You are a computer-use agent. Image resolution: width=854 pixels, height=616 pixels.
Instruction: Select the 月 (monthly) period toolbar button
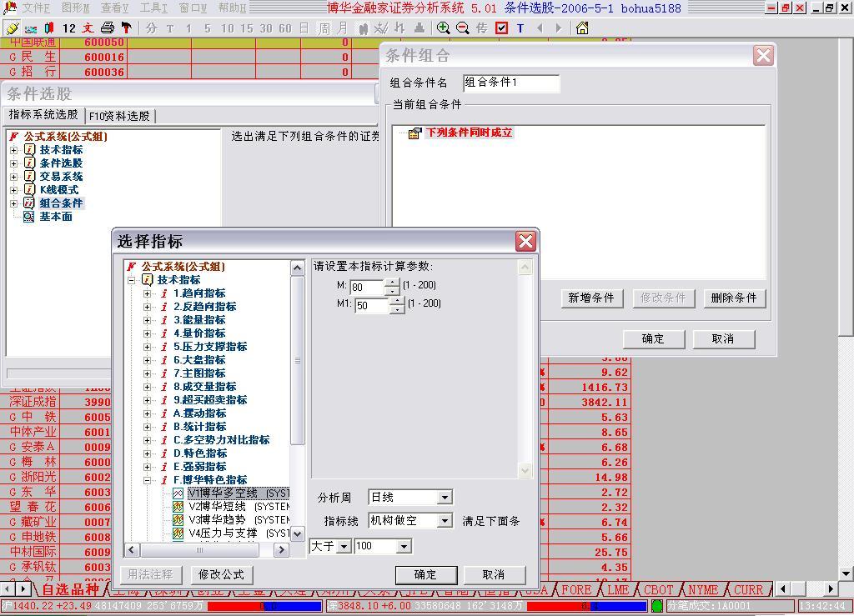(x=342, y=28)
